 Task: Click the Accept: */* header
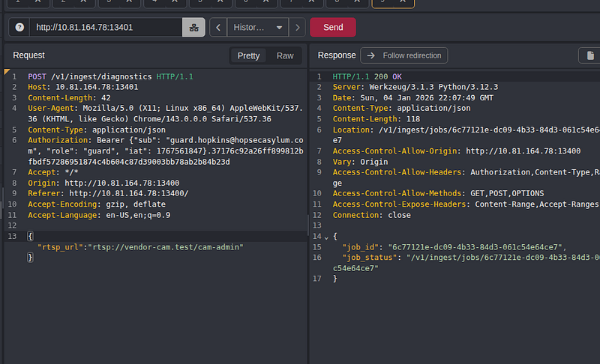pos(52,172)
